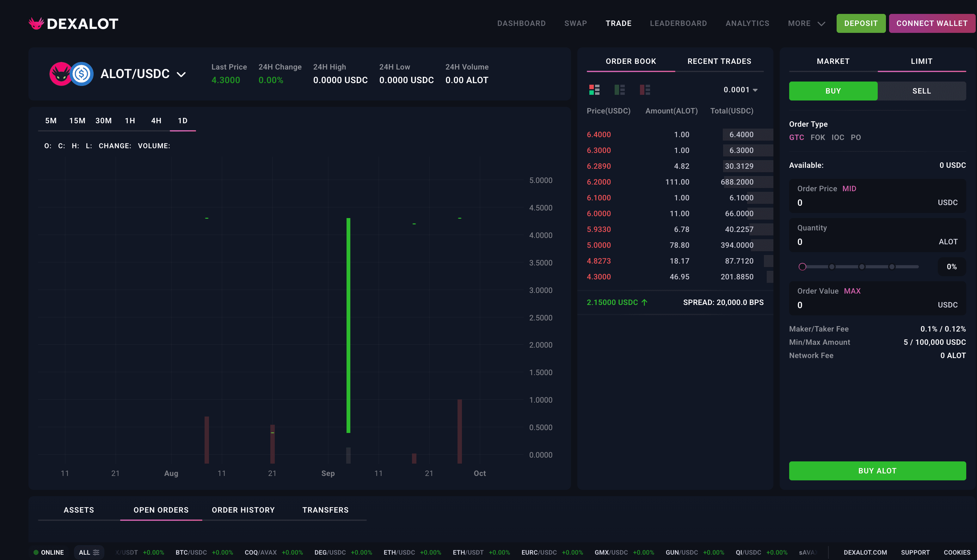Select combined bids and asks order book view
The image size is (977, 560).
pos(594,90)
